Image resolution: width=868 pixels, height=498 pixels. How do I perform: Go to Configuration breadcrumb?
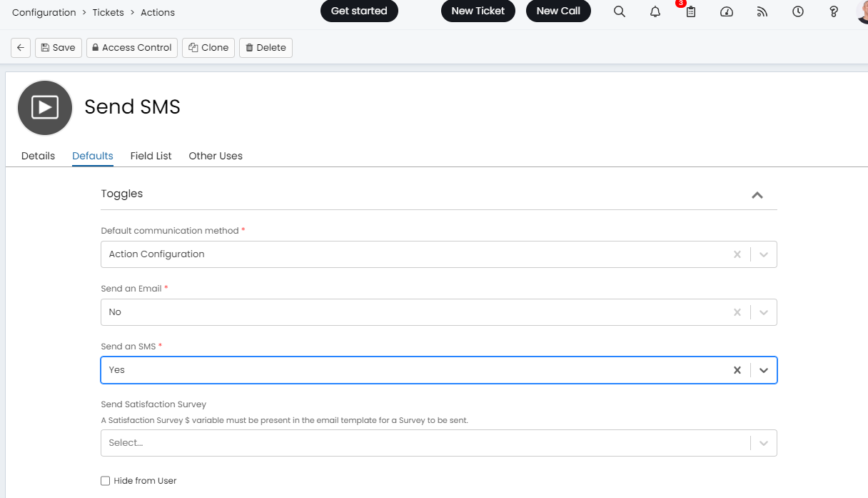pos(44,12)
